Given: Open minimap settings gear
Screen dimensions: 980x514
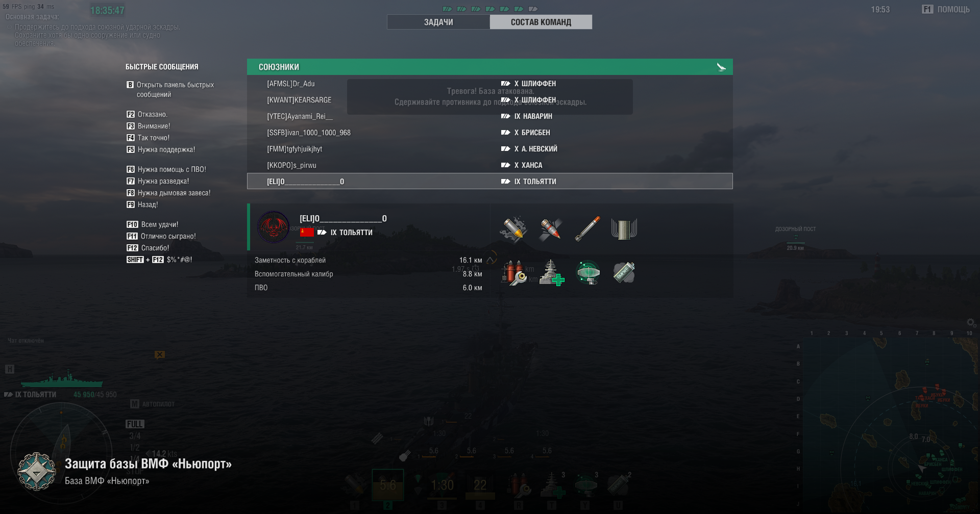Looking at the screenshot, I should 971,323.
